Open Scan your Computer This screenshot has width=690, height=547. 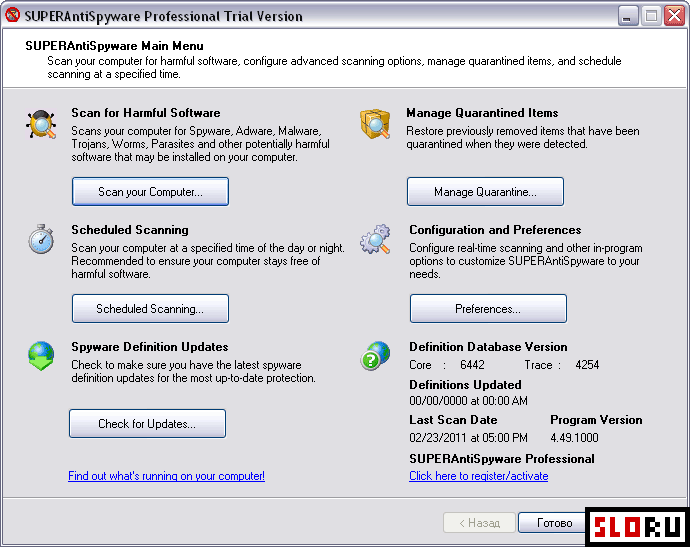click(x=150, y=191)
